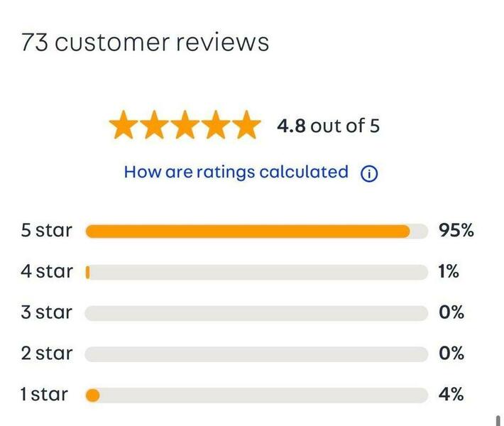Click the 95% percentage for 5 star
504x426 pixels.
tap(456, 231)
